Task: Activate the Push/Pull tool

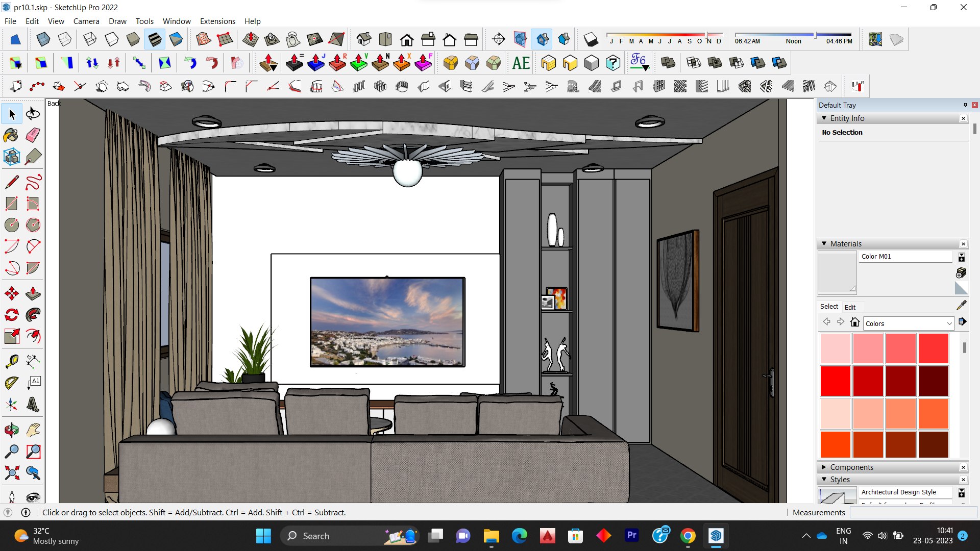Action: tap(33, 293)
